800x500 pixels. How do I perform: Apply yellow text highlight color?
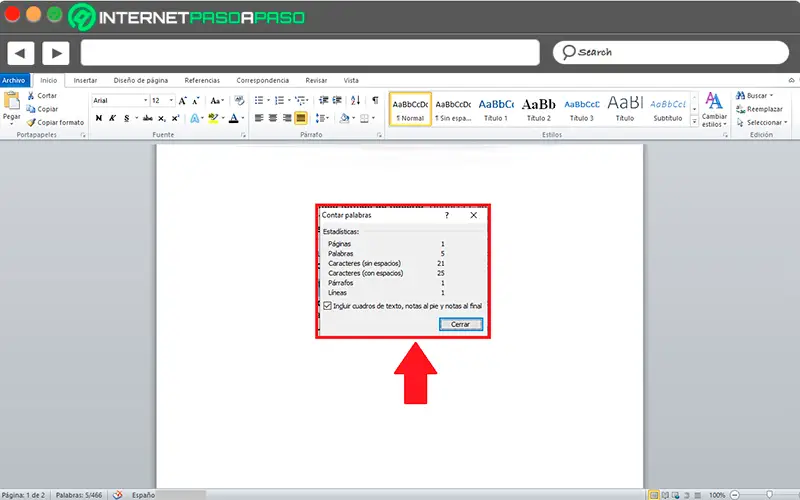tap(213, 118)
